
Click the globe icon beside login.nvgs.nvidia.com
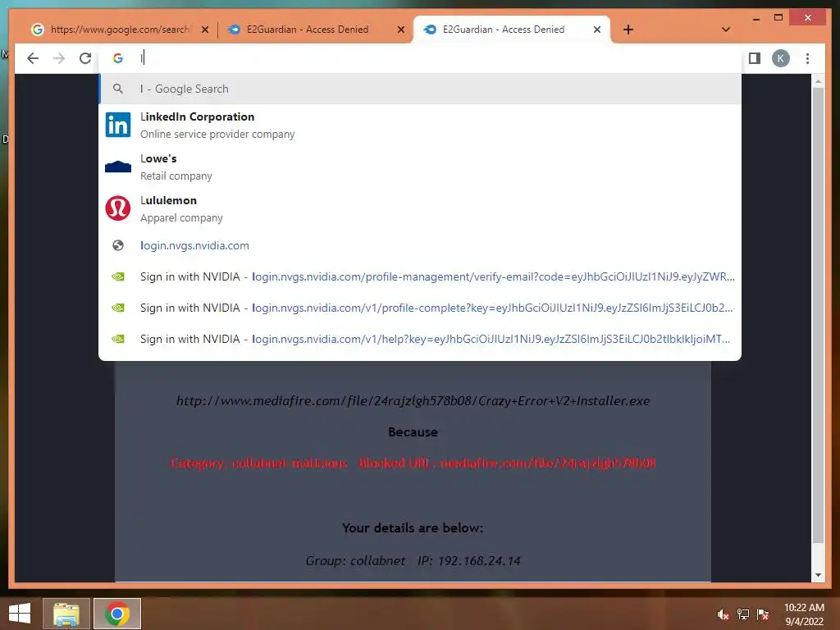tap(118, 245)
